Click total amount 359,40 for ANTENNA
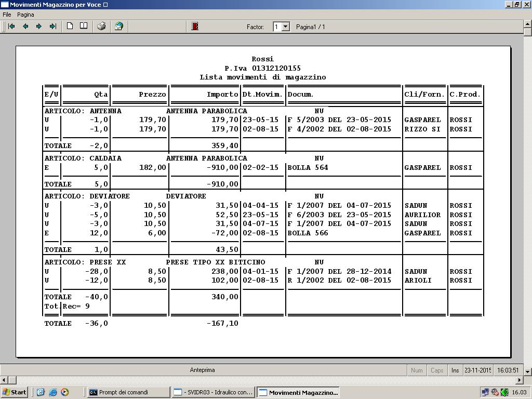This screenshot has height=399, width=532. 225,145
